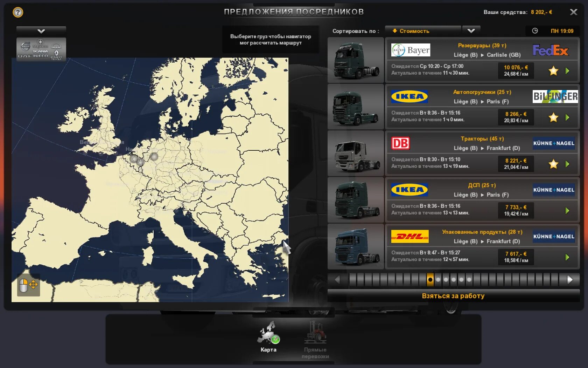Click the 10 076 € price box
The image size is (588, 368).
coord(516,70)
